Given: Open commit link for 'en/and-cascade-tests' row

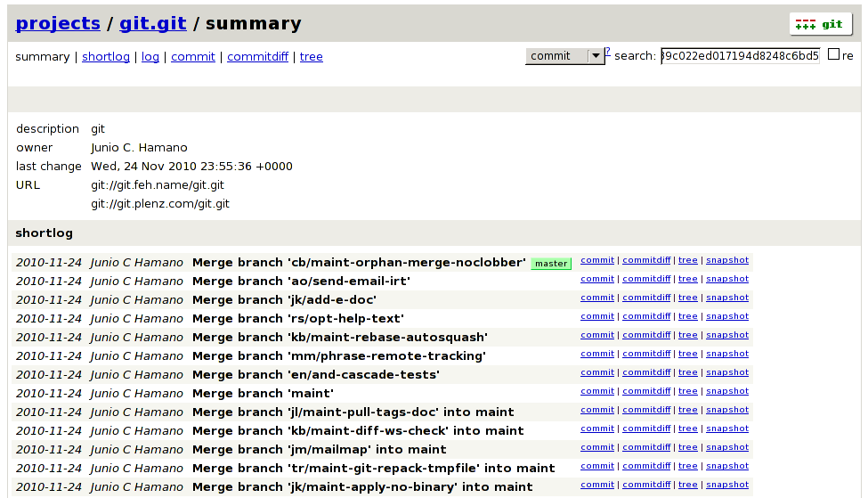Looking at the screenshot, I should click(x=597, y=372).
